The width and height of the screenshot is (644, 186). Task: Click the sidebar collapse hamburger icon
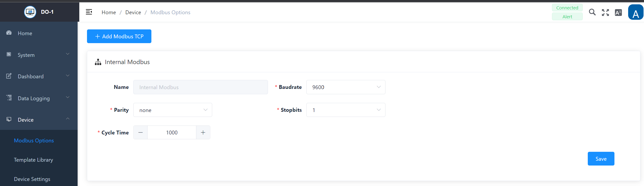(x=89, y=12)
